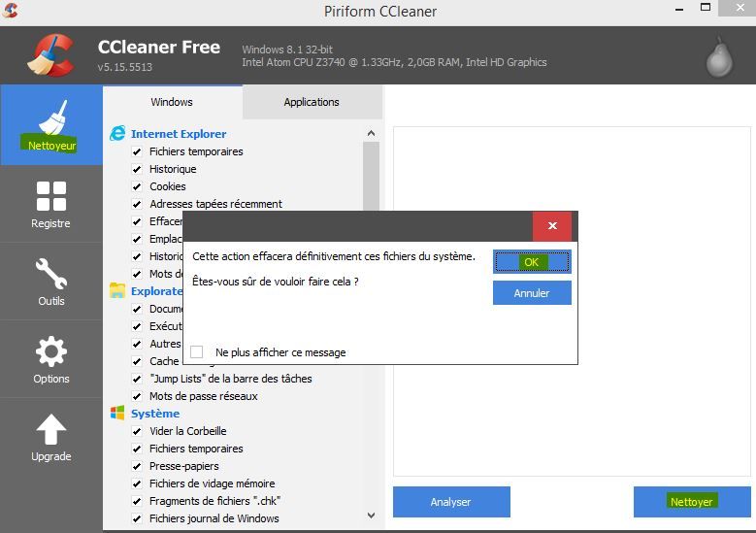Viewport: 756px width, 533px height.
Task: Open the Outils wrench section
Action: click(x=51, y=282)
